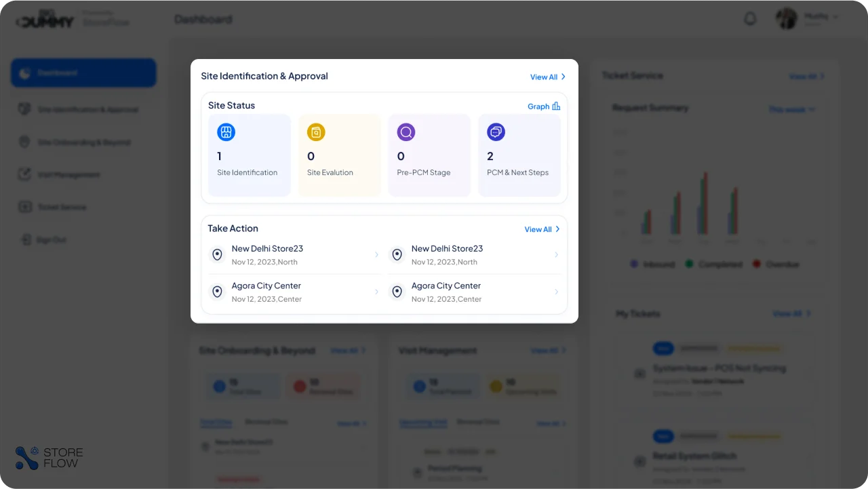Viewport: 868px width, 489px height.
Task: Click the Visit Management icon in sidebar
Action: tap(25, 174)
